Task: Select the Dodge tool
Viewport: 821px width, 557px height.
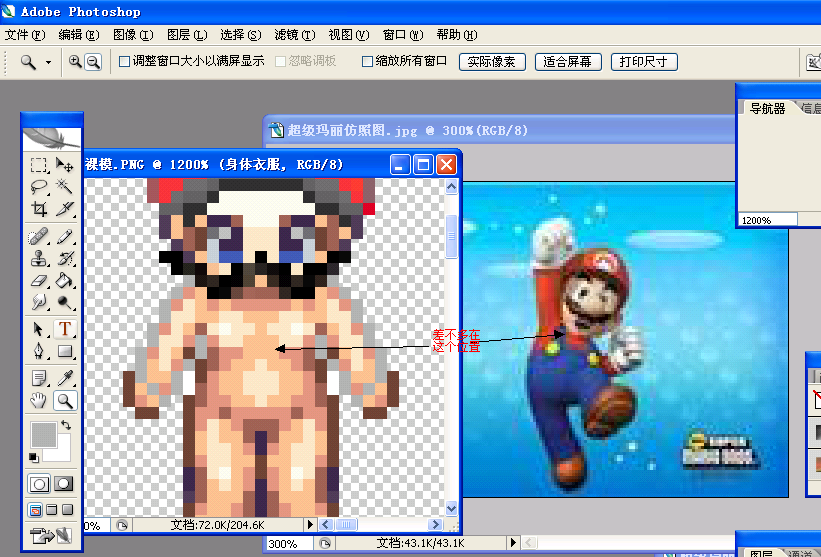Action: pos(65,302)
